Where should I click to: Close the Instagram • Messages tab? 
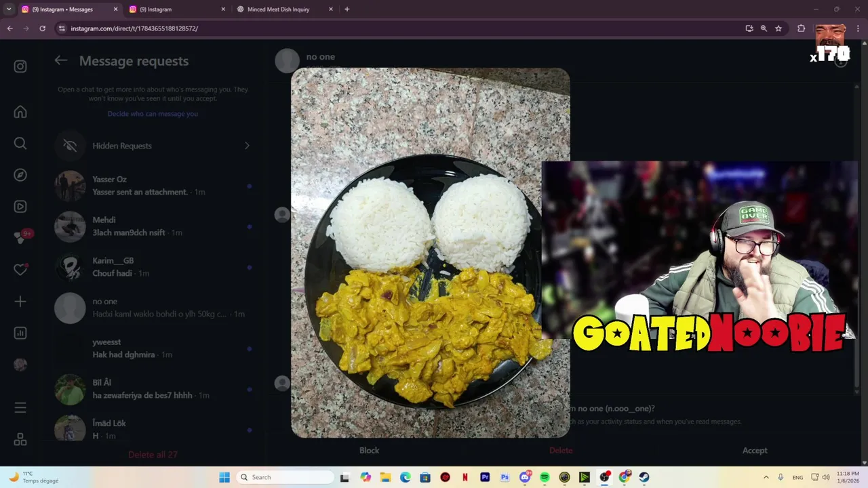coord(115,9)
